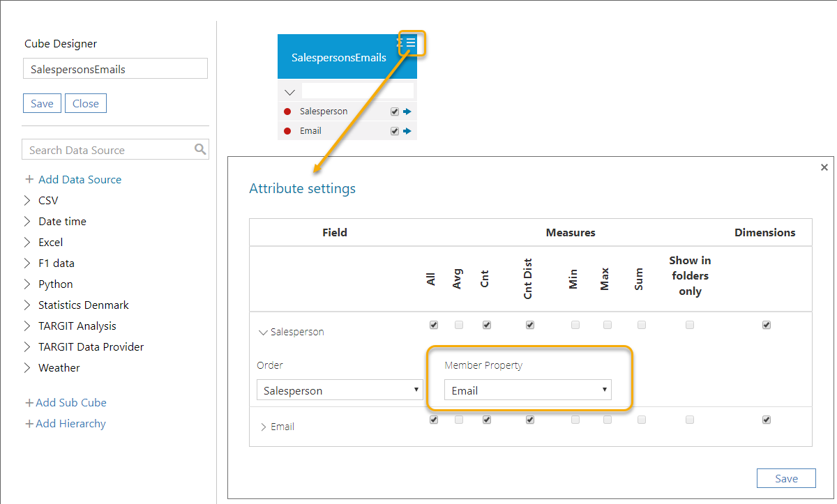Expand the Python data source
Viewport: 837px width, 504px height.
click(x=27, y=284)
